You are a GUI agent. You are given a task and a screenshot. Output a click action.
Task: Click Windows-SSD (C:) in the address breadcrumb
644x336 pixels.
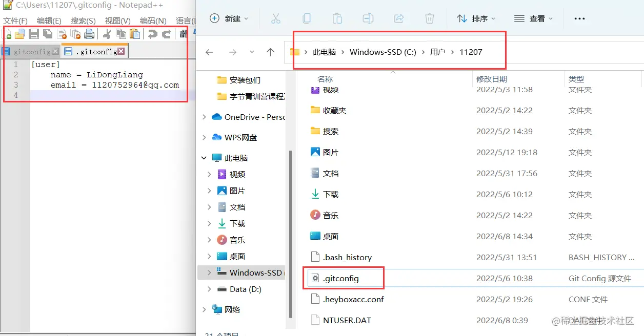[x=383, y=52]
